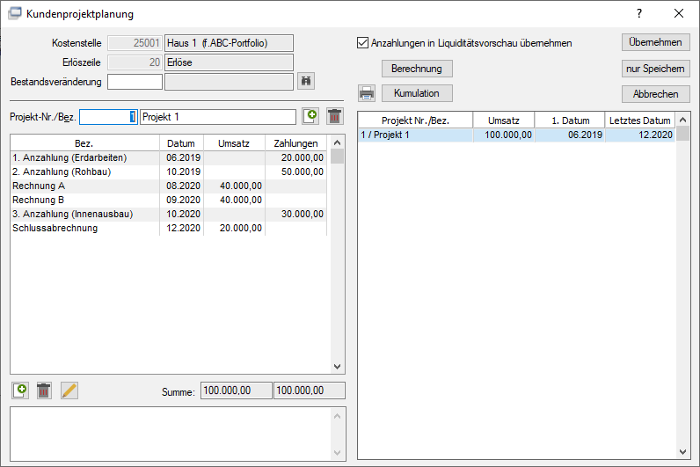This screenshot has height=467, width=700.
Task: Click the Übernehmen button
Action: [x=655, y=42]
